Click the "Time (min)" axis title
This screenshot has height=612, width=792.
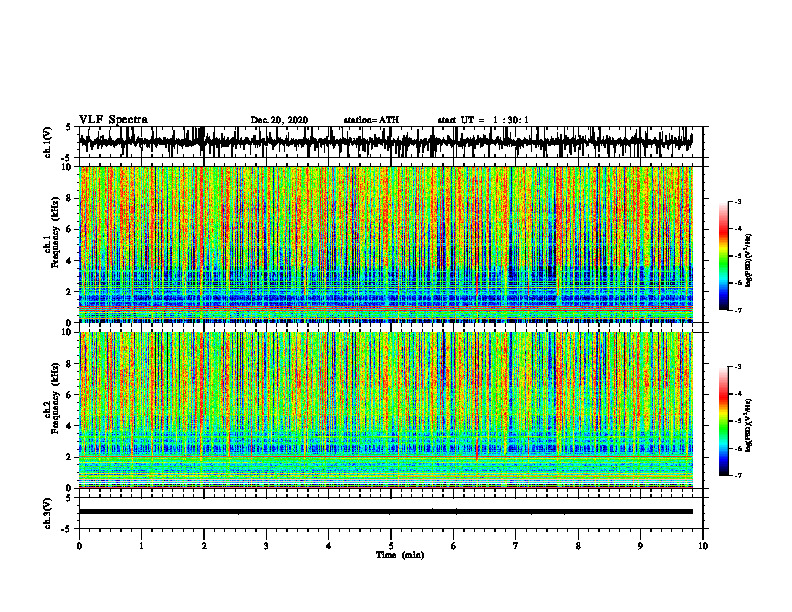(400, 555)
